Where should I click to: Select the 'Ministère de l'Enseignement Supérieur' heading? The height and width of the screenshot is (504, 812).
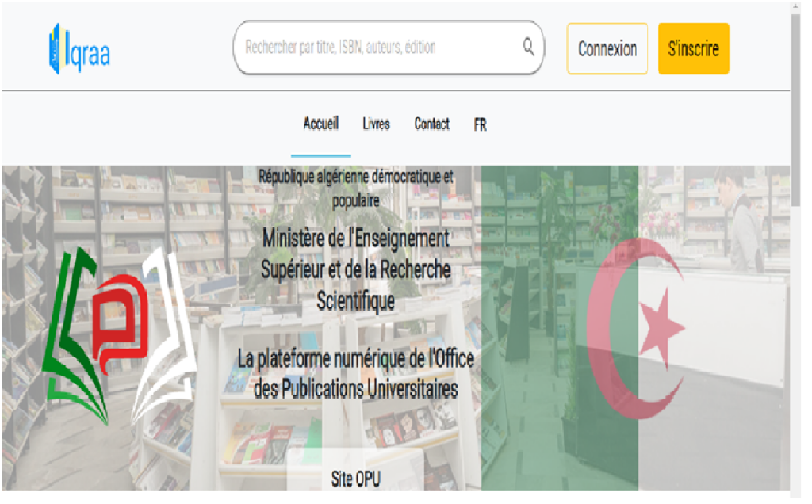(x=356, y=270)
